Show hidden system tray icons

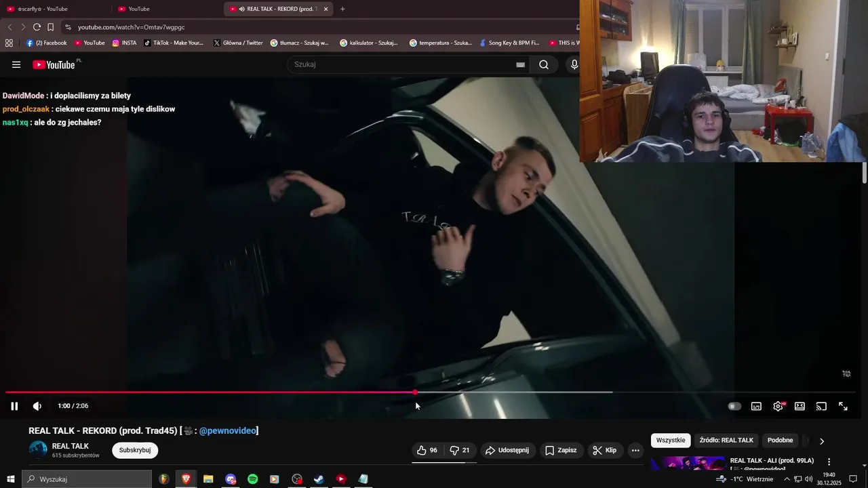pyautogui.click(x=787, y=479)
